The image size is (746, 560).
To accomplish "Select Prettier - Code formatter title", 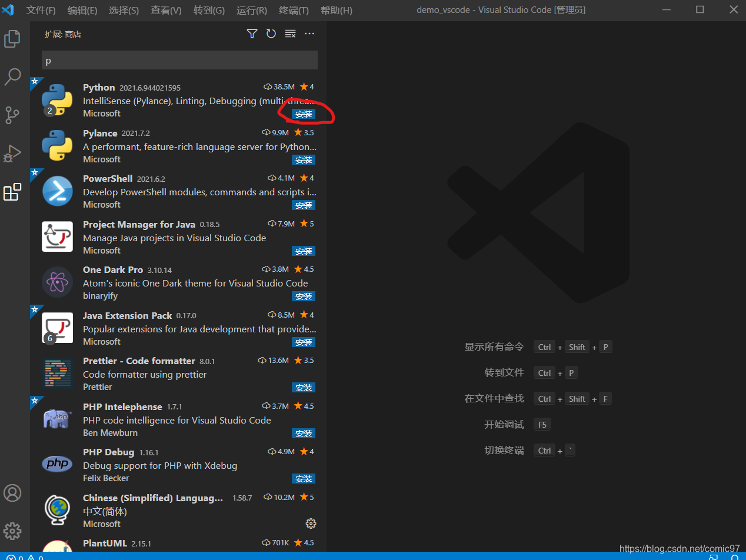I will tap(139, 361).
